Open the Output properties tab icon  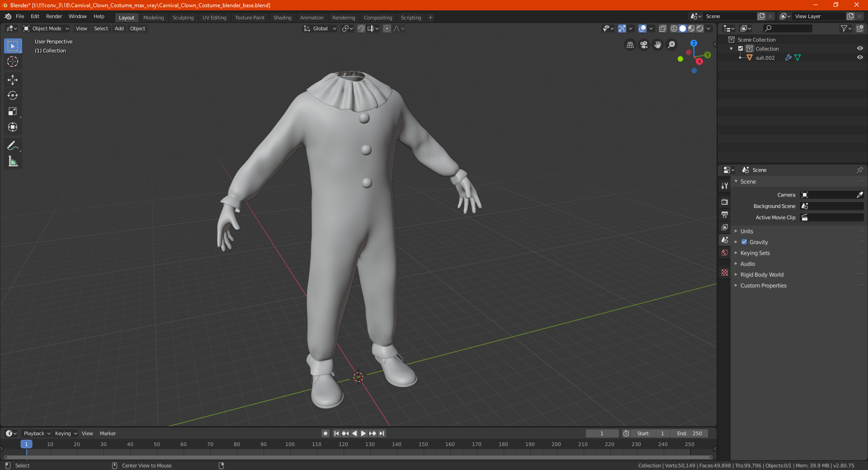725,214
